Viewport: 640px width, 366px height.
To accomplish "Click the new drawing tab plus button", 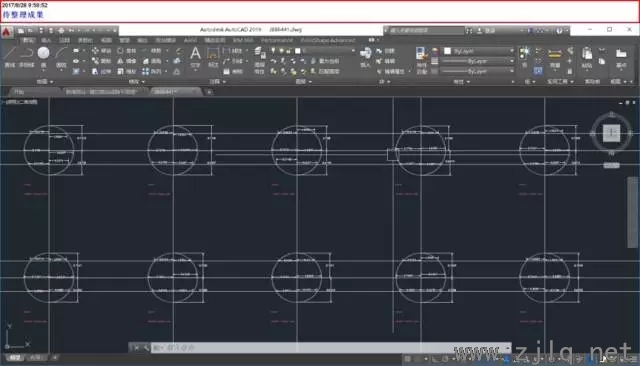I will (x=209, y=92).
